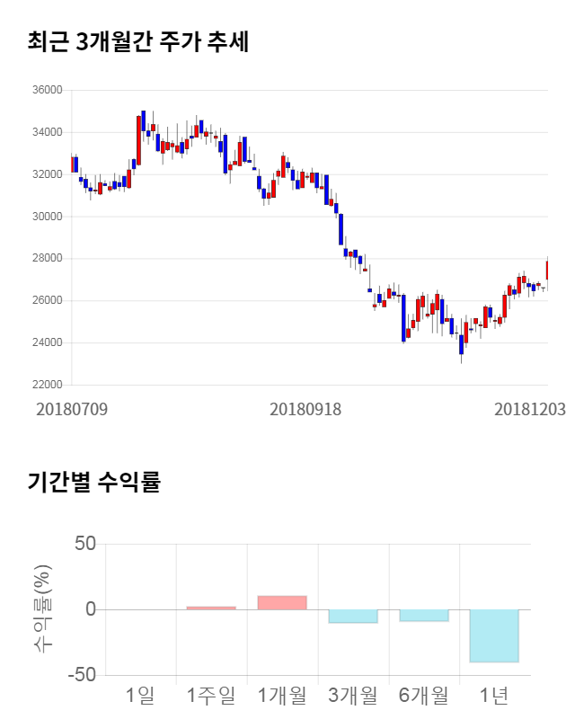Select the 1일 label on the period axis
This screenshot has height=728, width=575.
click(140, 695)
